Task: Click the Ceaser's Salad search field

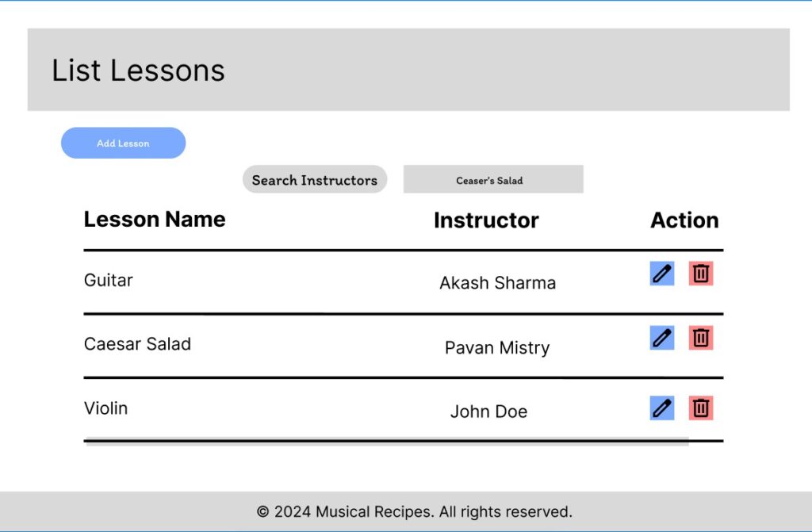Action: click(492, 179)
